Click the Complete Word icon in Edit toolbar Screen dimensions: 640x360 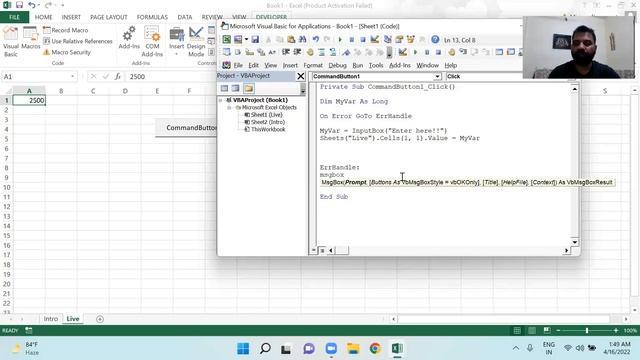pyautogui.click(x=272, y=52)
